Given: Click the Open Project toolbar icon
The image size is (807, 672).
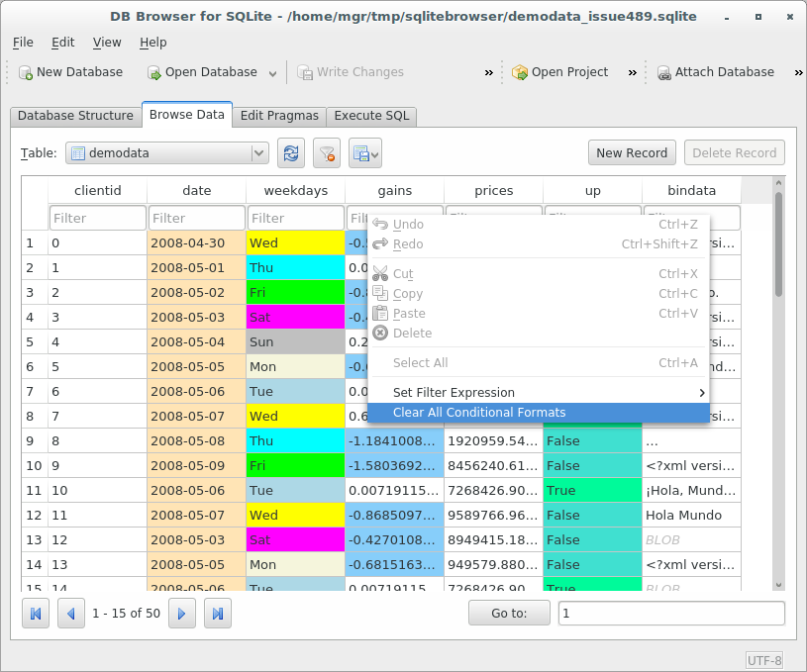Looking at the screenshot, I should [x=520, y=72].
